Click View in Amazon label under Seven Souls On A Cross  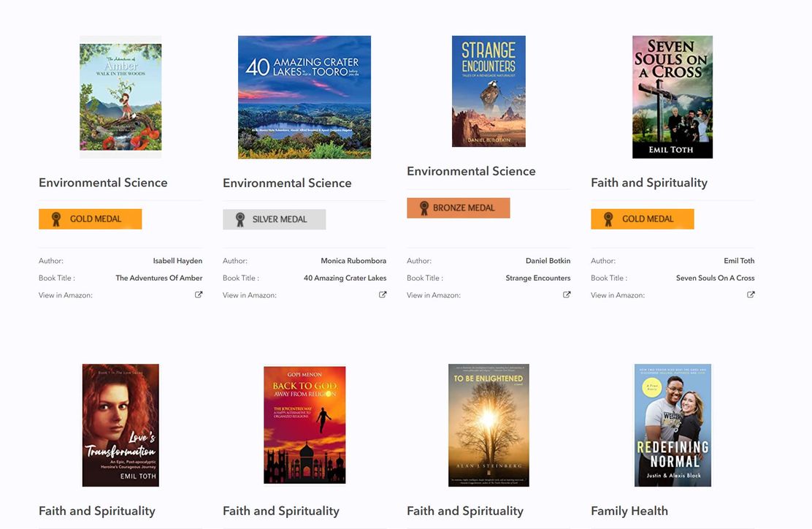point(618,294)
